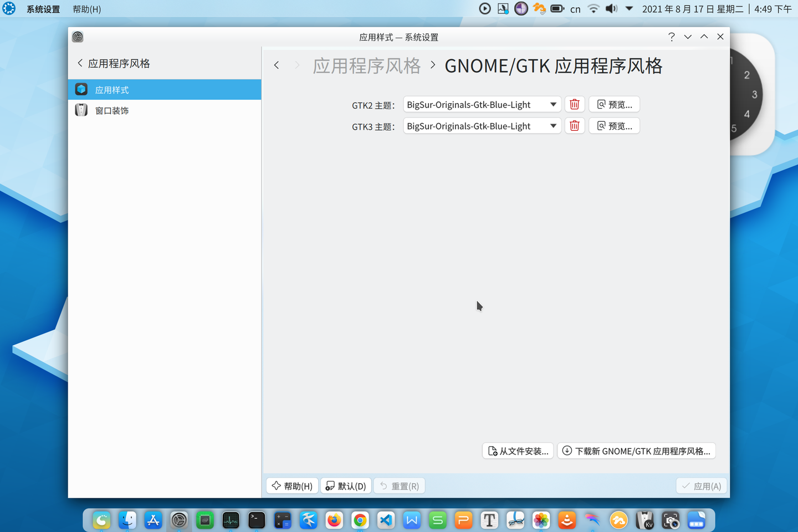Open the system monitor graph icon in dock
This screenshot has width=798, height=532.
[x=231, y=520]
